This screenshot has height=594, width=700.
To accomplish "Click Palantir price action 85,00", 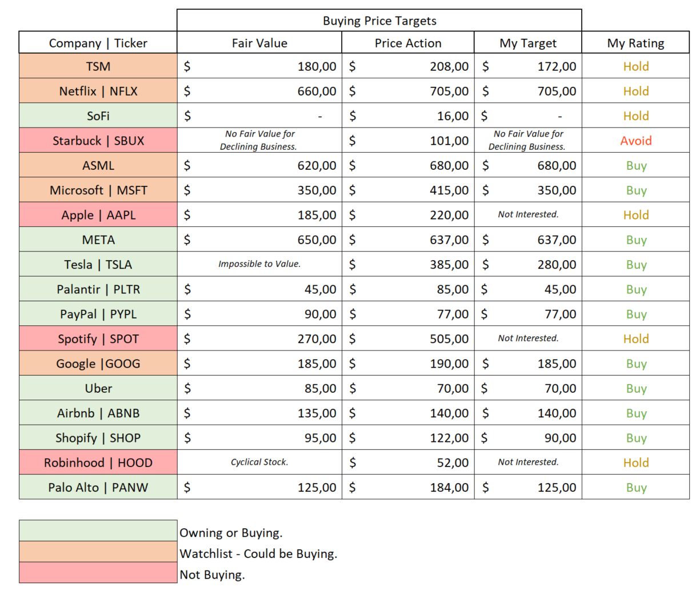I will coord(408,289).
